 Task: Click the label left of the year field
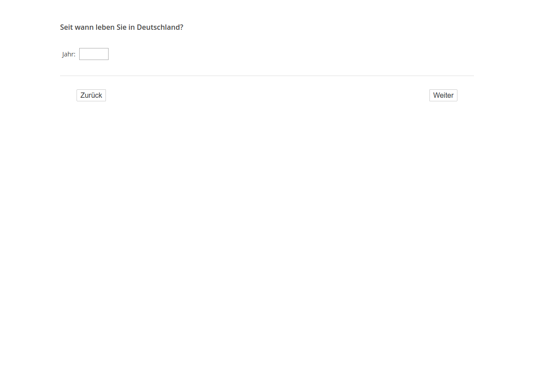(x=69, y=54)
